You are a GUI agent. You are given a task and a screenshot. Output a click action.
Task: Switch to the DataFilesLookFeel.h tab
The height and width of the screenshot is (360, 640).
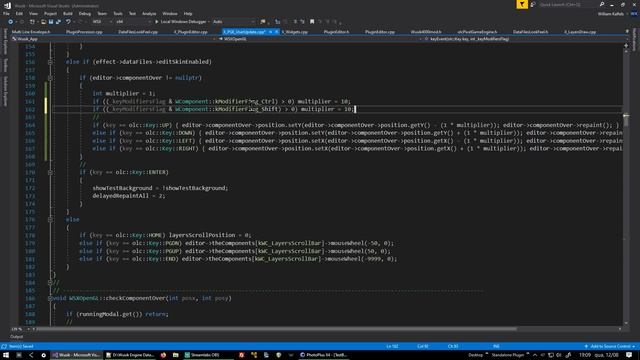[531, 32]
